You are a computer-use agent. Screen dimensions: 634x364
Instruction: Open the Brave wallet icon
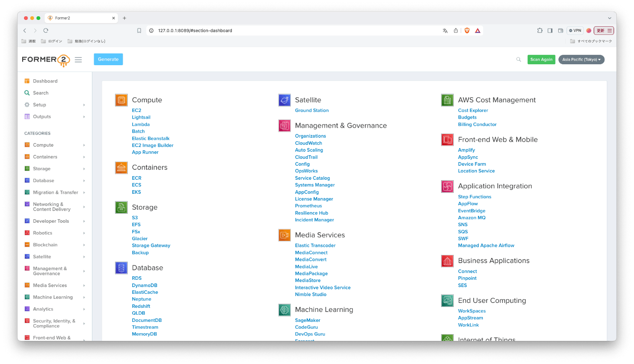click(x=561, y=31)
